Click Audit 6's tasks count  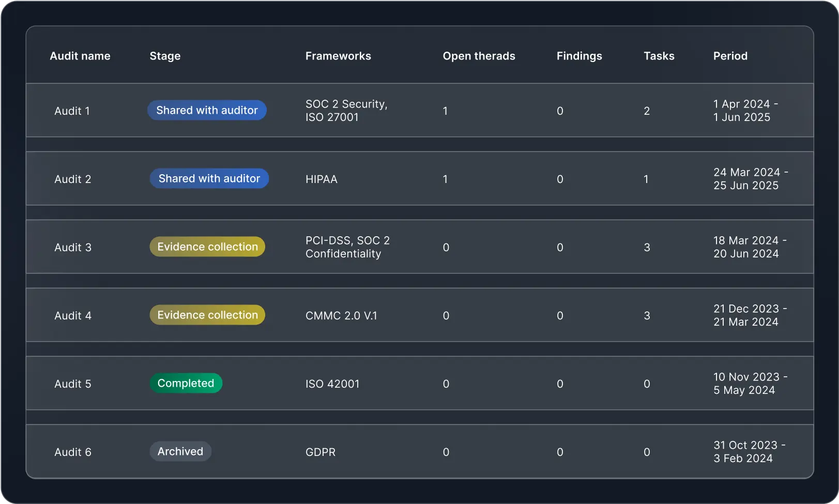click(x=647, y=452)
